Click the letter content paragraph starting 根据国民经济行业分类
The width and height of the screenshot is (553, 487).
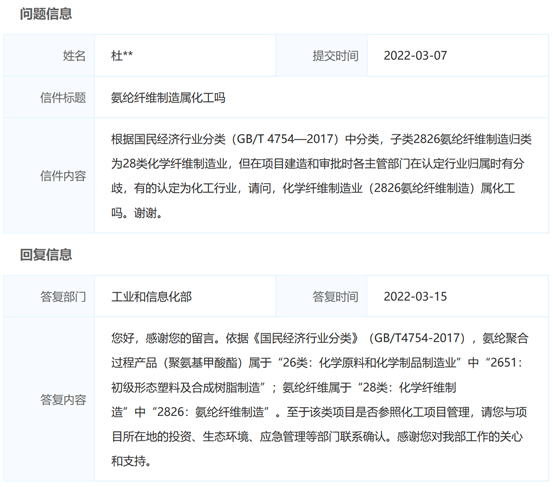pyautogui.click(x=321, y=176)
